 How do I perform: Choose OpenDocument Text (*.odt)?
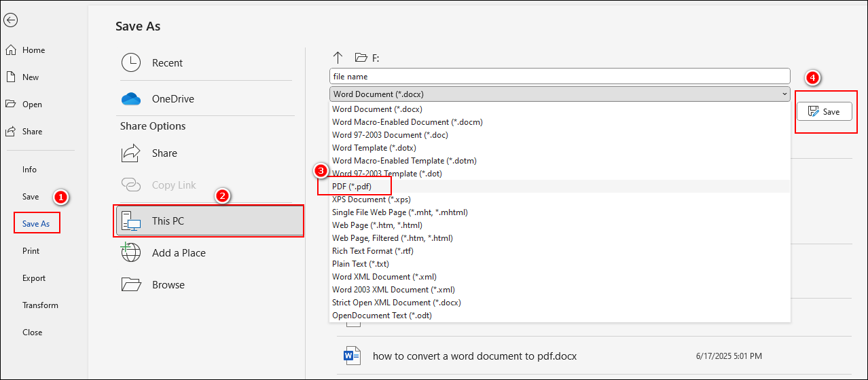560,316
